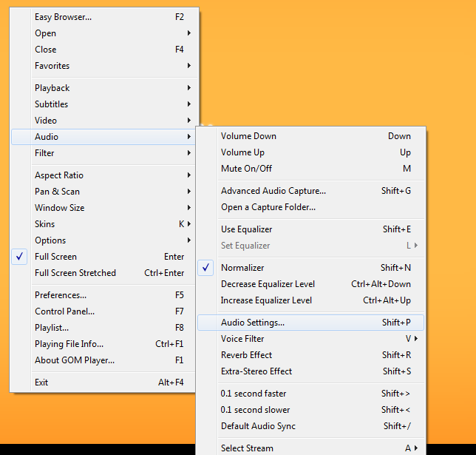Open the Playlist menu item
Image resolution: width=476 pixels, height=455 pixels.
(51, 328)
